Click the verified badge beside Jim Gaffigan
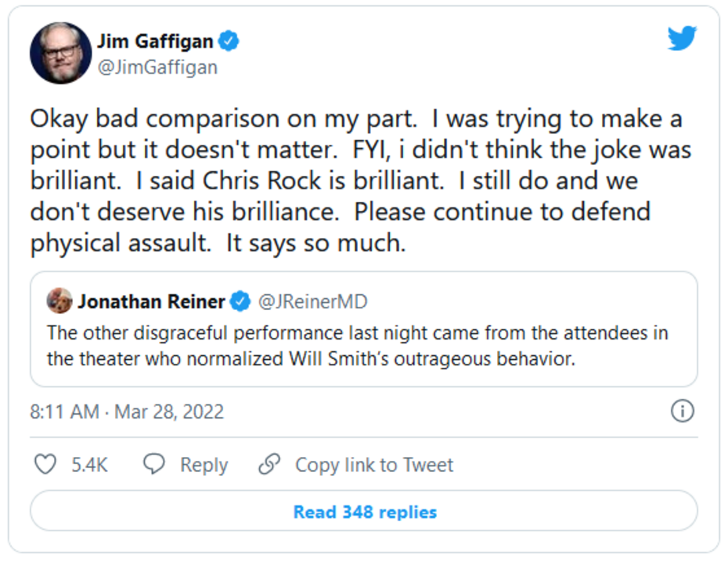728x561 pixels. 229,41
